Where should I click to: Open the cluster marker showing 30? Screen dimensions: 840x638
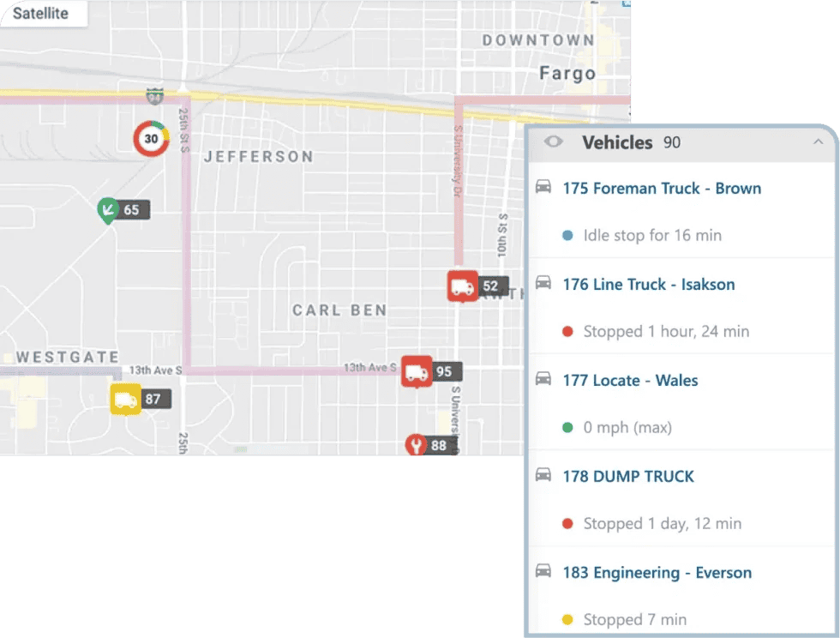click(152, 139)
